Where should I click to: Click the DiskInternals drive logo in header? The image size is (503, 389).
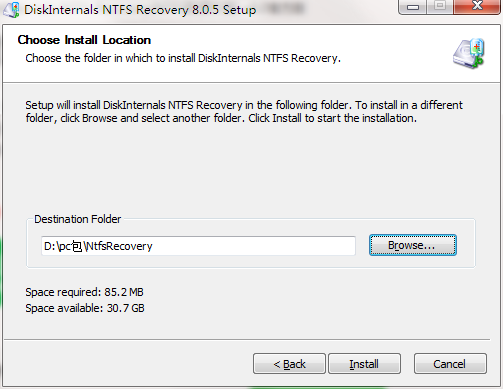click(x=468, y=54)
